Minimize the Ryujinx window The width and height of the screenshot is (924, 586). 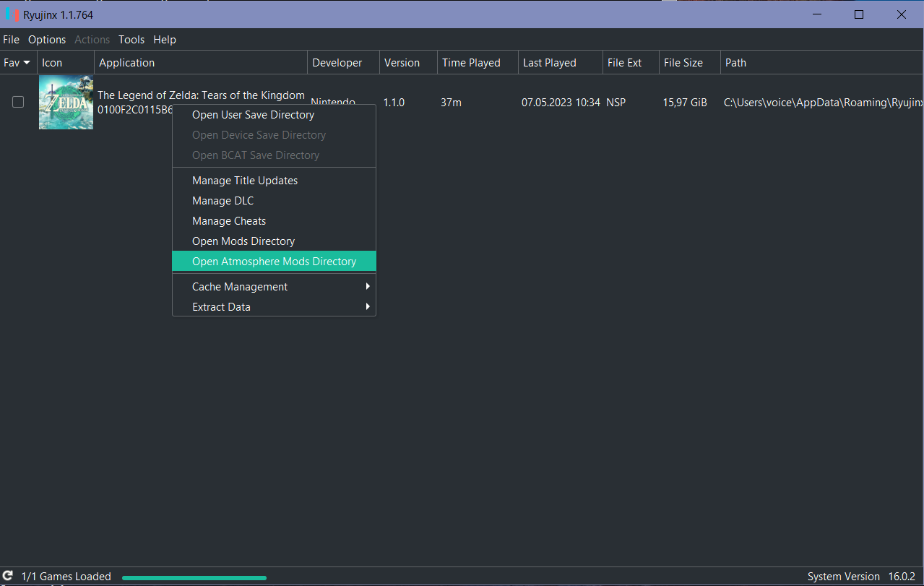pyautogui.click(x=816, y=14)
